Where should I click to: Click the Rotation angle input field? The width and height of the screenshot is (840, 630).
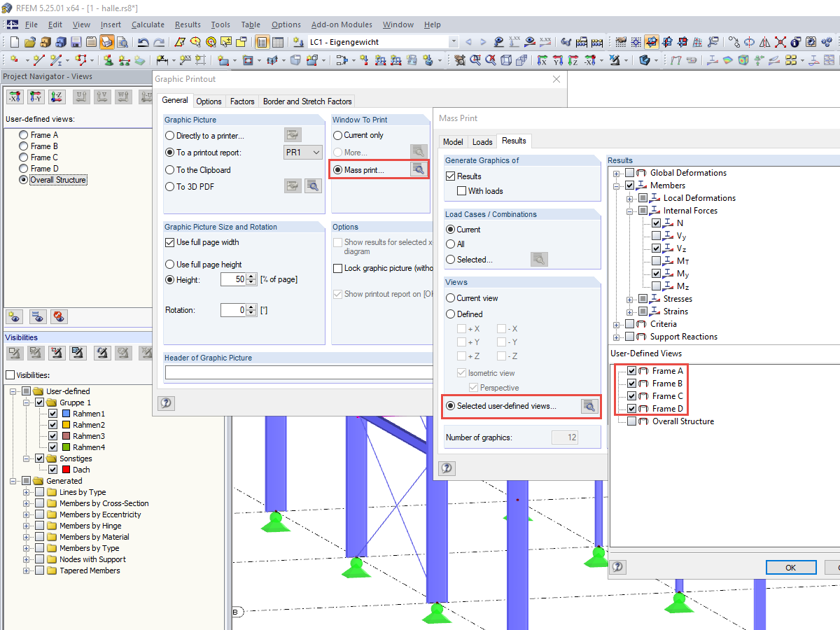[x=233, y=310]
